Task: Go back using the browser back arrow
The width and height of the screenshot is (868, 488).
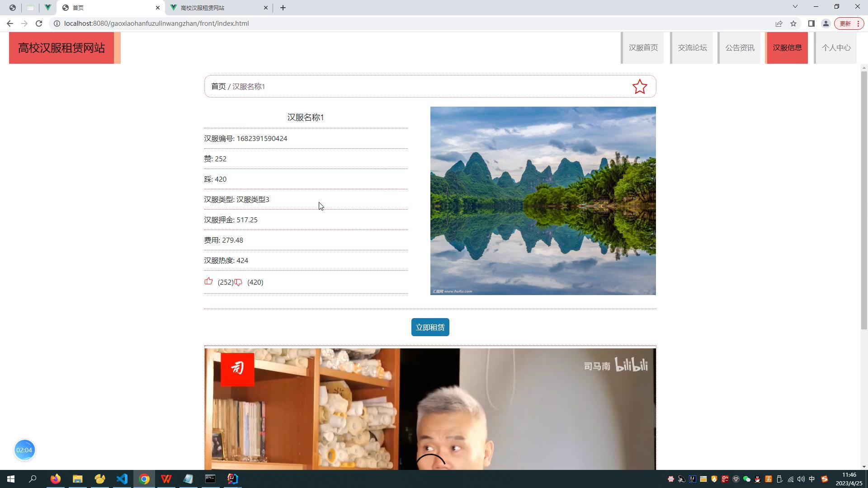Action: click(x=10, y=23)
